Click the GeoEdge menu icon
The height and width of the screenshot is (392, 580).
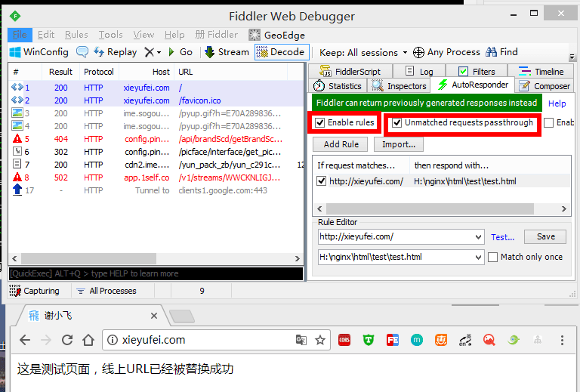255,35
